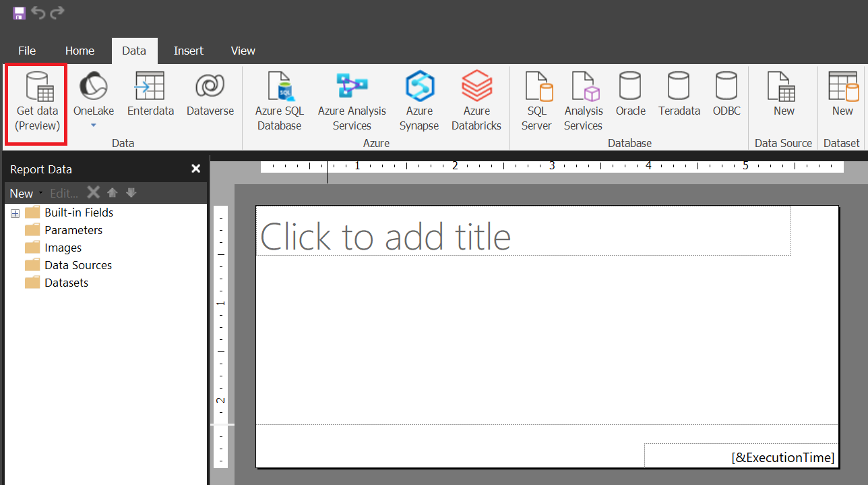Choose Azure Databricks
Screen dimensions: 868x485
(476, 101)
